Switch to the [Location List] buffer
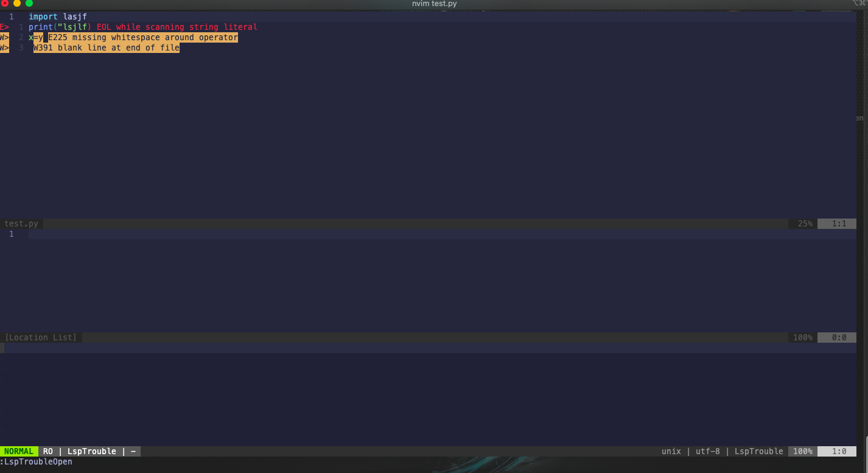The image size is (868, 473). coord(41,337)
